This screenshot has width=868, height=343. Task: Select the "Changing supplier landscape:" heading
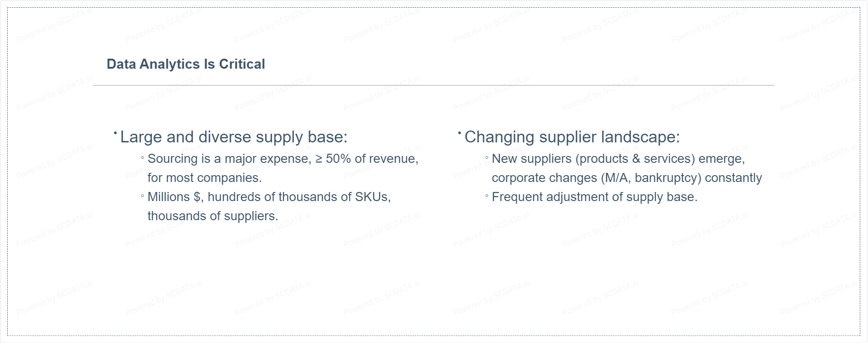[x=572, y=137]
